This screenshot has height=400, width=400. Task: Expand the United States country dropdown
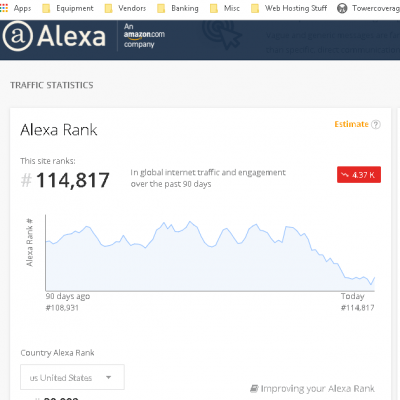[x=72, y=377]
